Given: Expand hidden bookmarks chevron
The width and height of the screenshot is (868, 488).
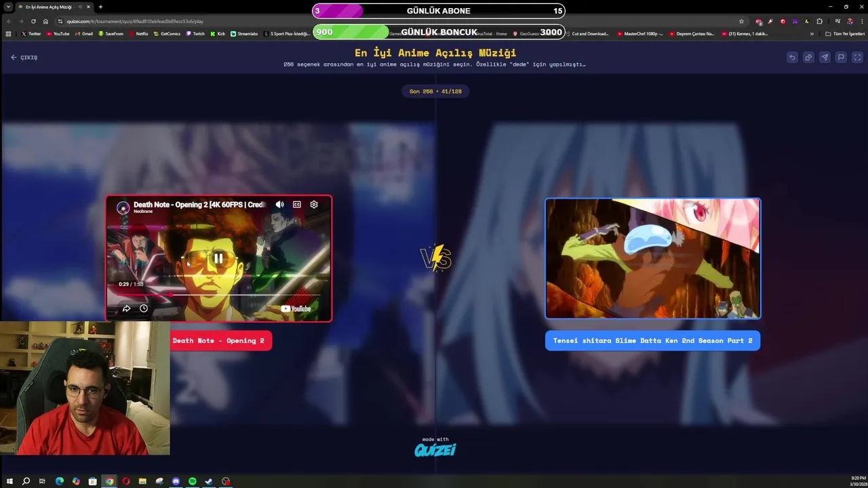Looking at the screenshot, I should pyautogui.click(x=812, y=33).
